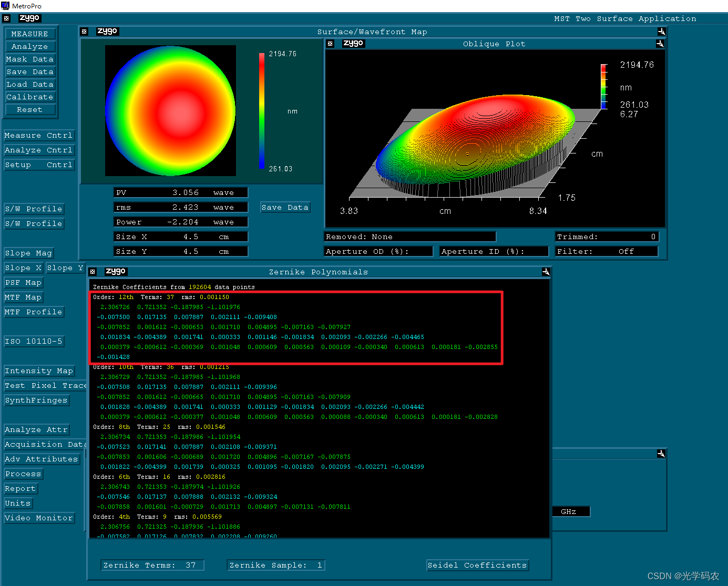Viewport: 728px width, 586px height.
Task: Open the MTF Map window
Action: click(23, 297)
